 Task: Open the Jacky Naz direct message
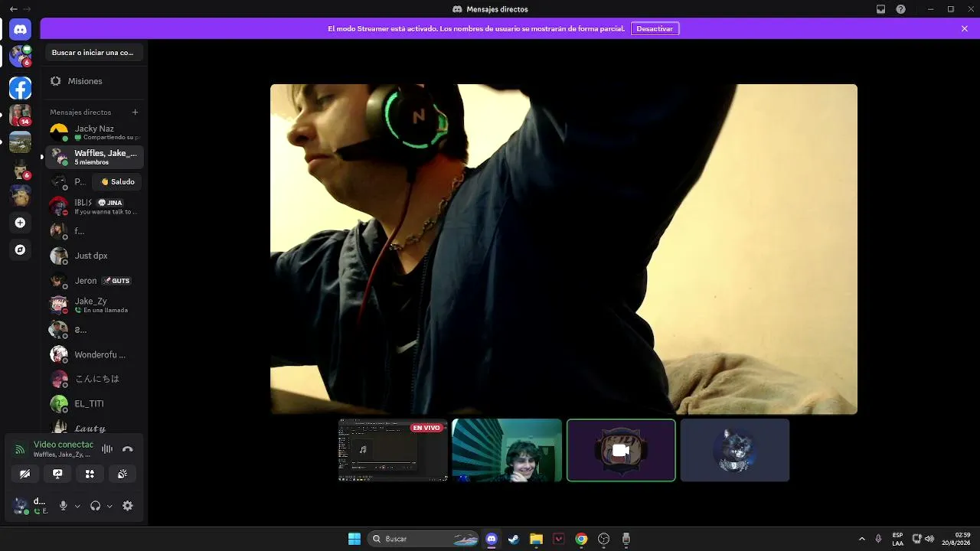pyautogui.click(x=95, y=132)
